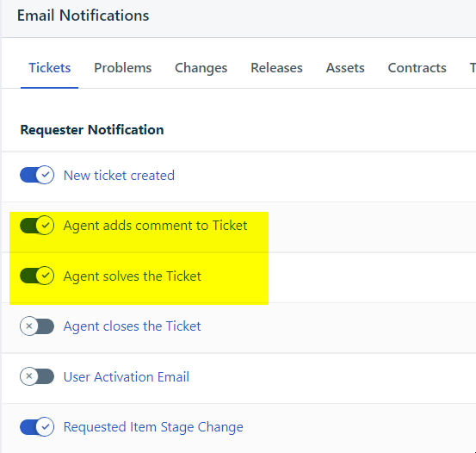Go to the Releases tab
Viewport: 476px width, 453px height.
[276, 68]
